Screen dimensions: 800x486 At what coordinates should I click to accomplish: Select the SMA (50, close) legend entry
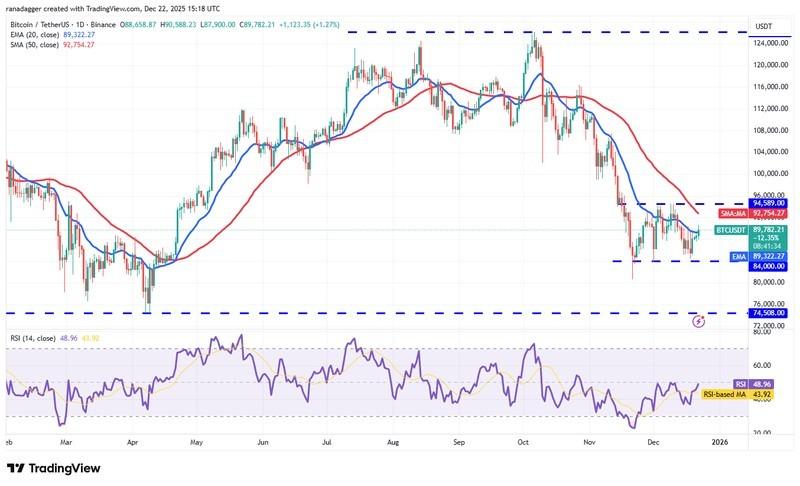click(52, 46)
